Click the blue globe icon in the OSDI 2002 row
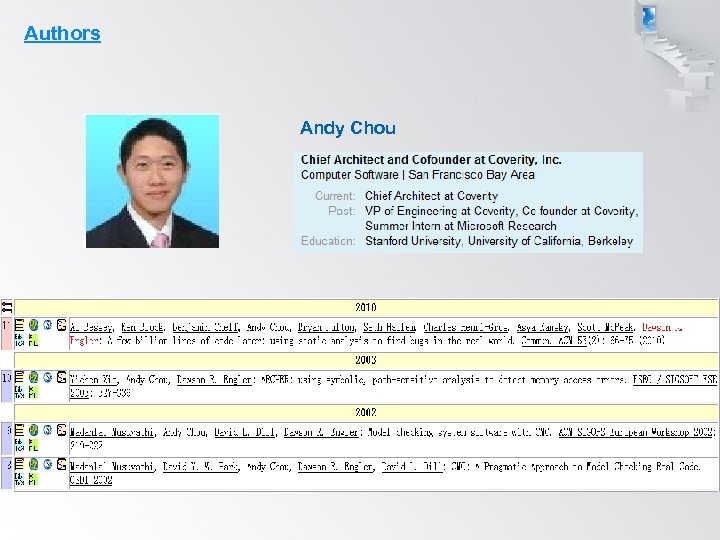 [x=47, y=464]
